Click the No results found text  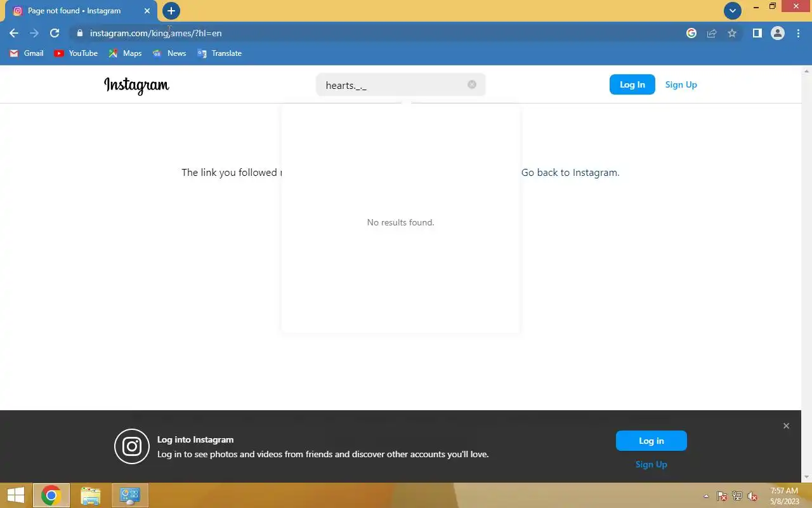(x=401, y=222)
